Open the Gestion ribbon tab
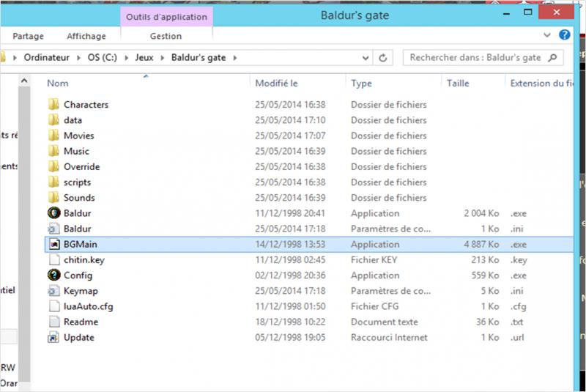Image resolution: width=586 pixels, height=392 pixels. click(166, 36)
